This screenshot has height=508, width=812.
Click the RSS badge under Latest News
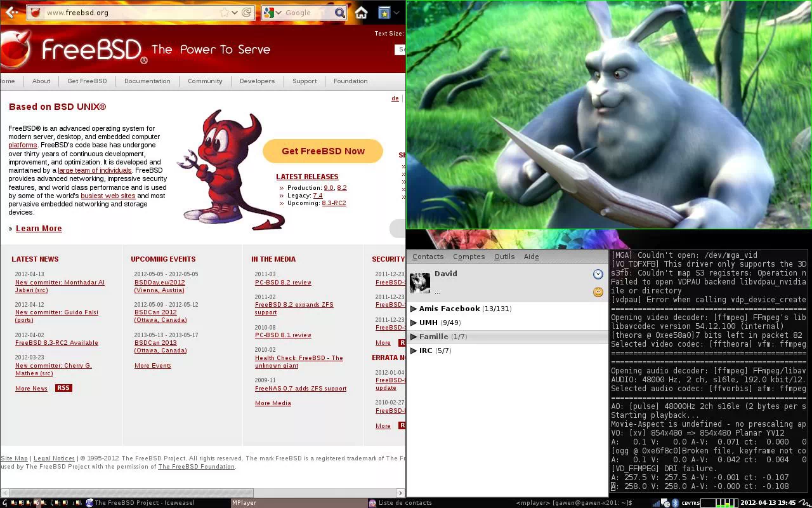pos(63,388)
